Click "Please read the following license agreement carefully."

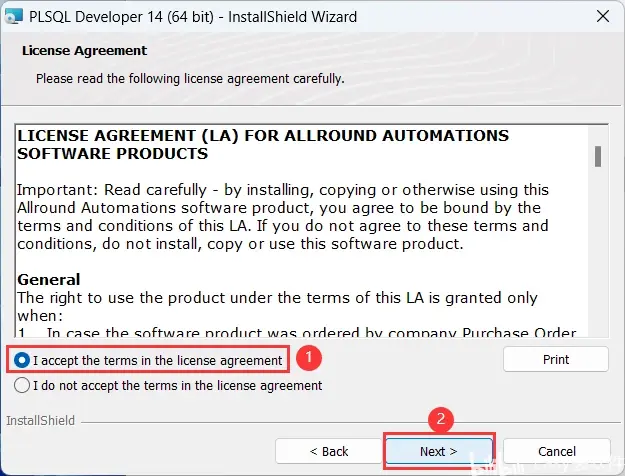pyautogui.click(x=190, y=79)
